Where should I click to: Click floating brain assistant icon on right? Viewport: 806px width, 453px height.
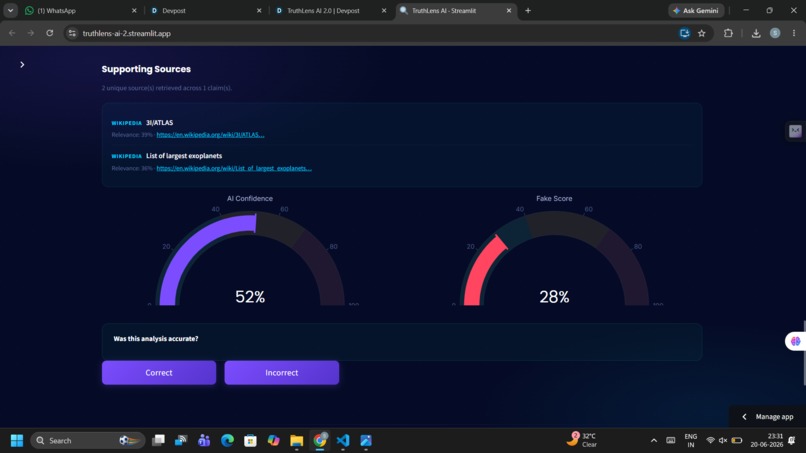tap(796, 341)
